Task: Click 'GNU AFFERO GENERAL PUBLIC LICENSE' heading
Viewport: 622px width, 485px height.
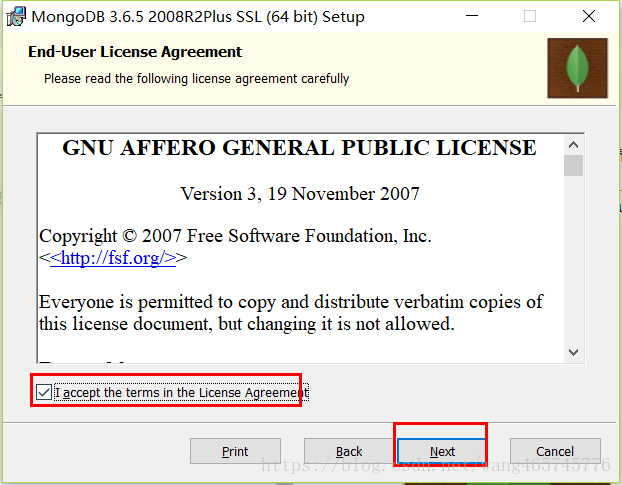Action: coord(299,148)
